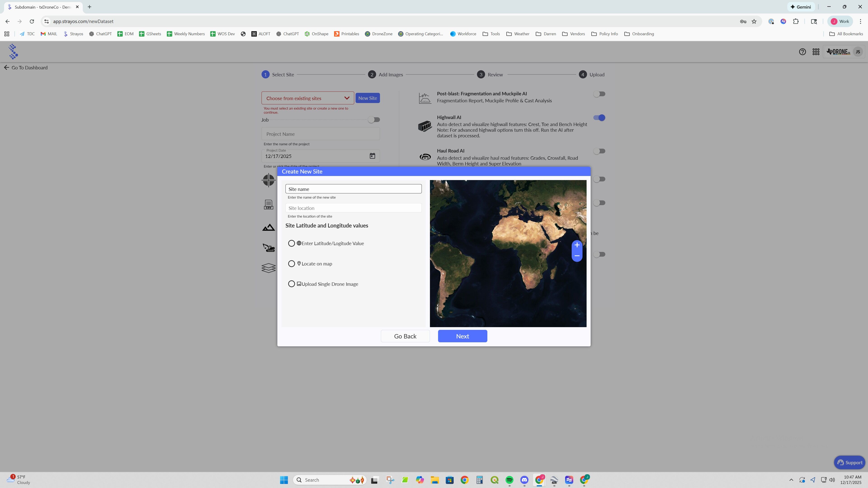Viewport: 868px width, 488px height.
Task: Click the Post-blast fragmentation chart icon
Action: point(425,98)
